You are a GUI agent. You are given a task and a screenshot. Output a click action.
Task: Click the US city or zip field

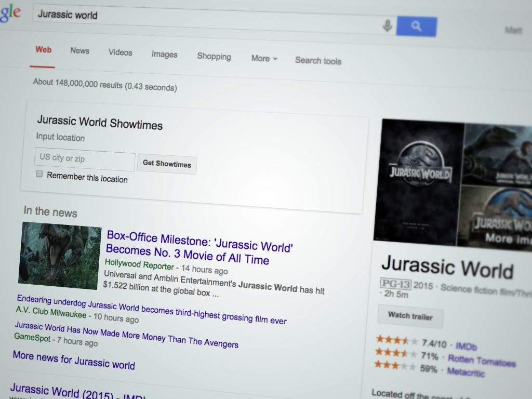click(x=85, y=159)
